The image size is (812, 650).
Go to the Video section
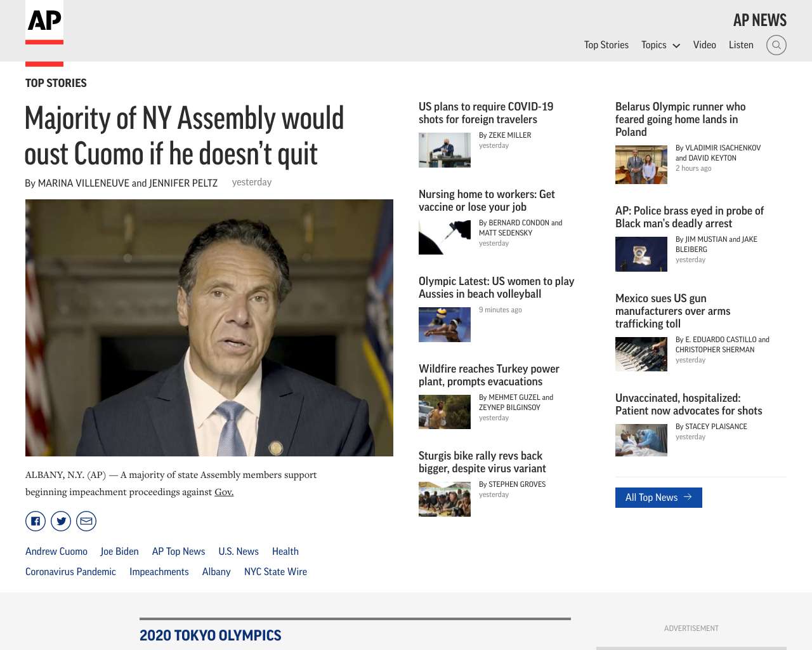[x=705, y=45]
